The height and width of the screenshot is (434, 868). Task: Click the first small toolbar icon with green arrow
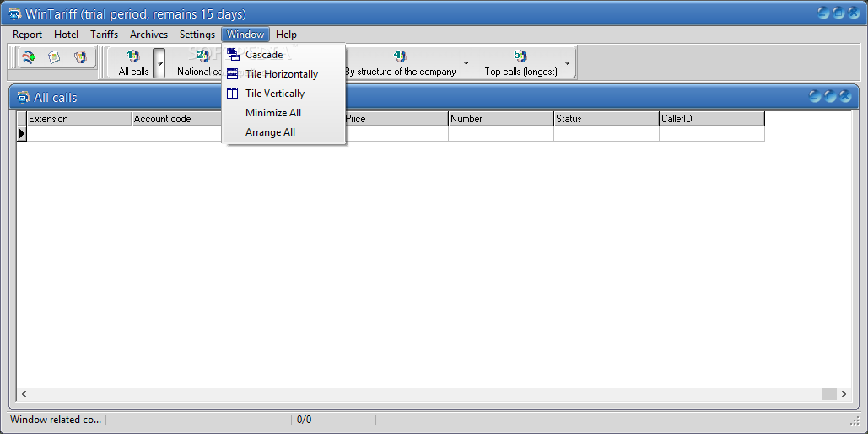[x=28, y=57]
